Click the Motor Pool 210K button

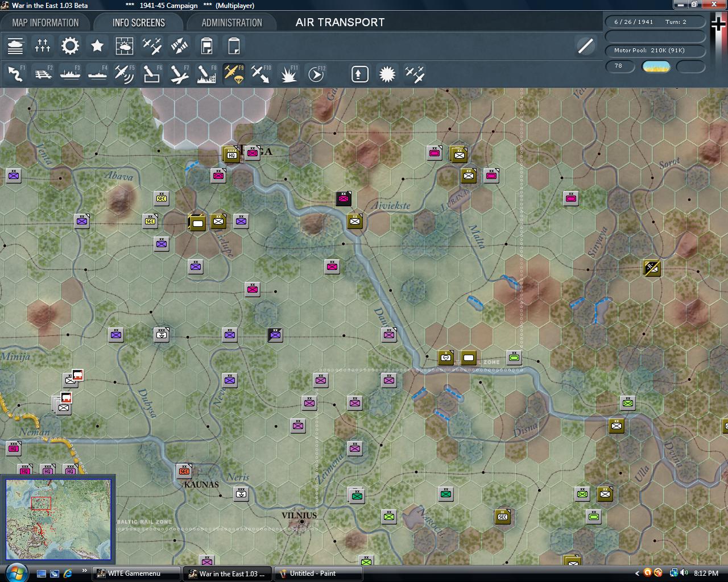pos(655,51)
